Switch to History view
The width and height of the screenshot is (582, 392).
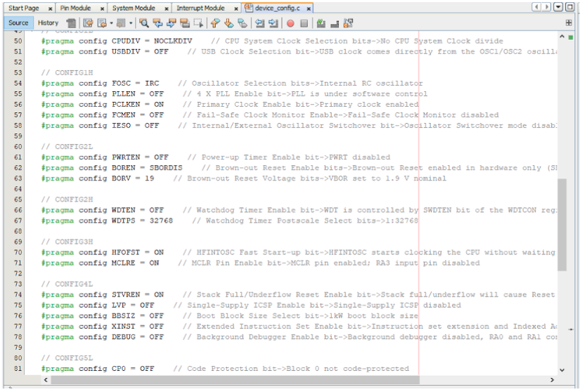click(48, 23)
